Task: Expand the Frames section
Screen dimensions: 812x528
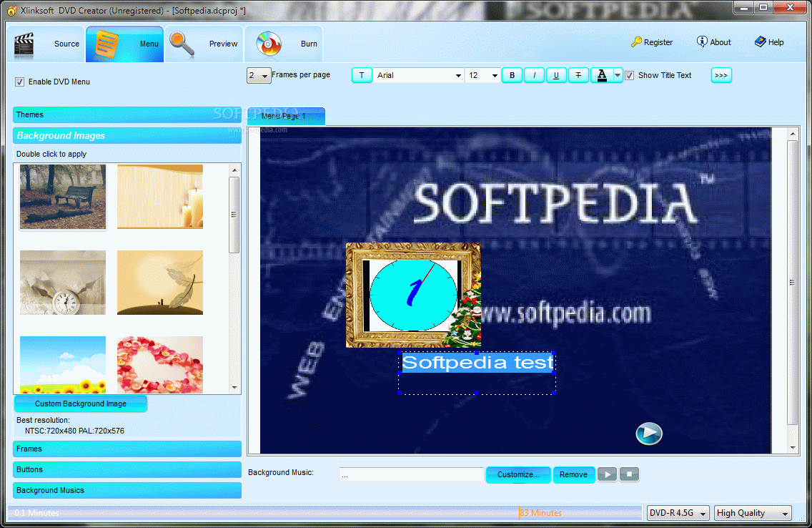Action: click(127, 449)
